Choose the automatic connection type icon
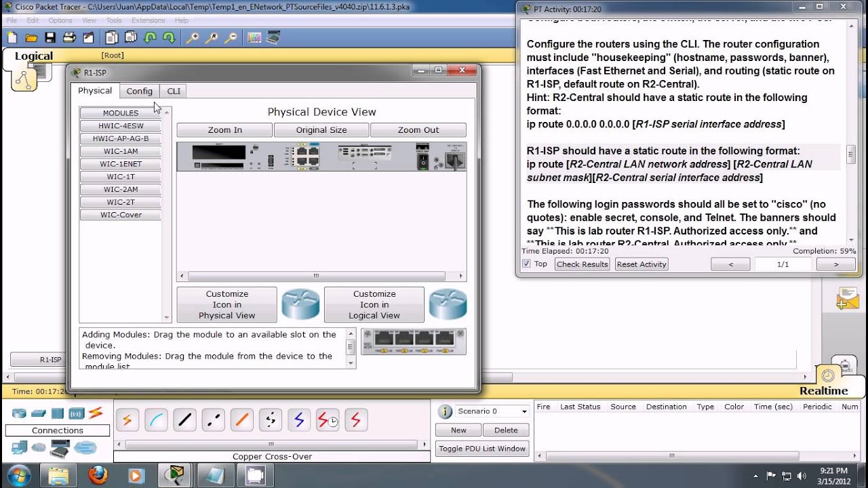This screenshot has width=868, height=488. click(x=127, y=420)
